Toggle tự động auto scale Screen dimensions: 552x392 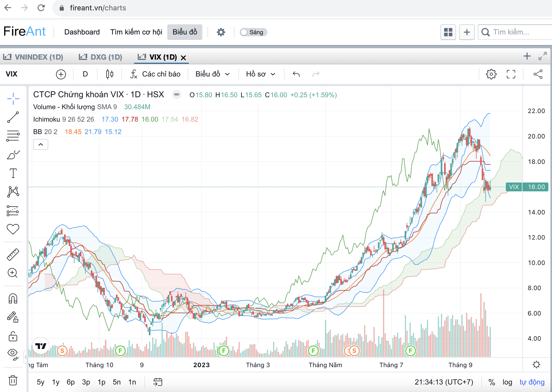pos(532,382)
